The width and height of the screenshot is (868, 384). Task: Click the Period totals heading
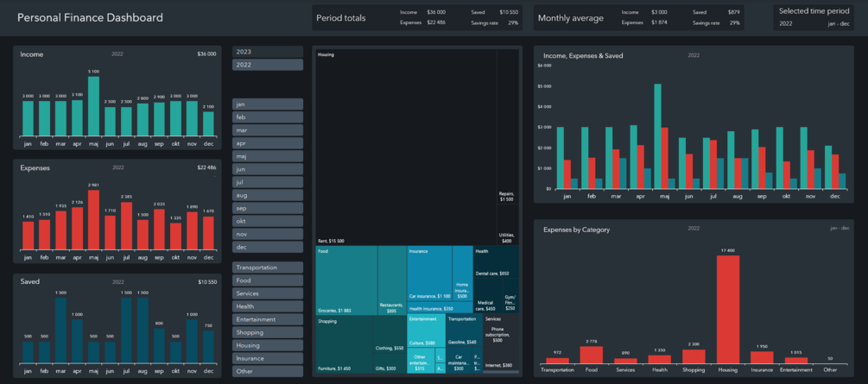[341, 18]
